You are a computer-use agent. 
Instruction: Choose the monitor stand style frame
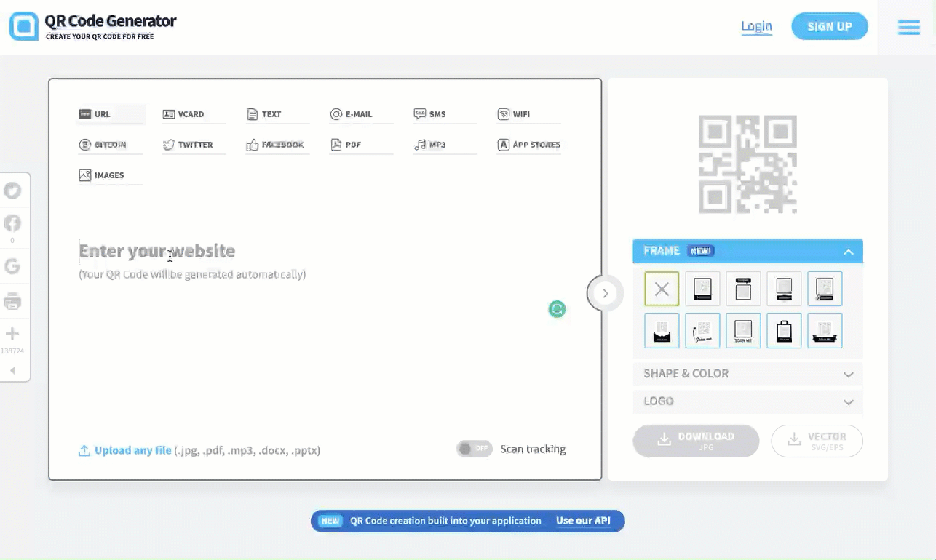coord(784,289)
